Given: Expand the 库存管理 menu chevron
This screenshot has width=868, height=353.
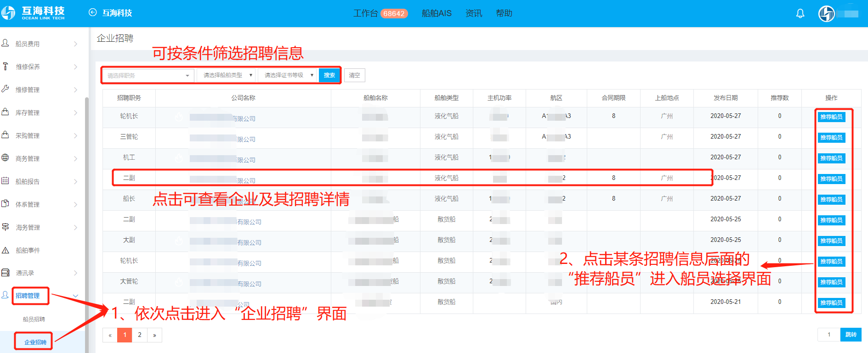Looking at the screenshot, I should click(x=75, y=112).
